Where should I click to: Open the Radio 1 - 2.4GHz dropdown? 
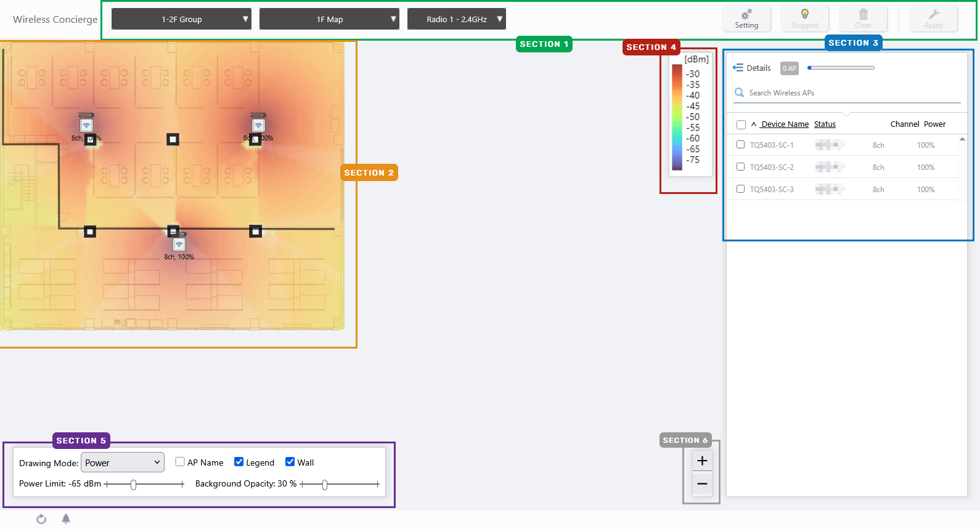click(456, 19)
